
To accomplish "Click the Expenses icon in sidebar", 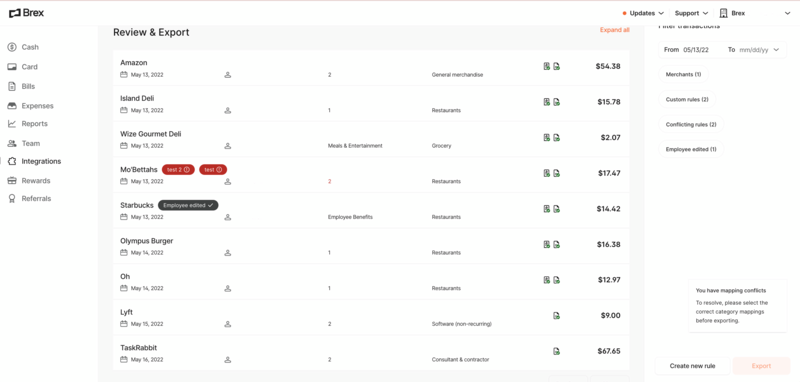I will (12, 106).
